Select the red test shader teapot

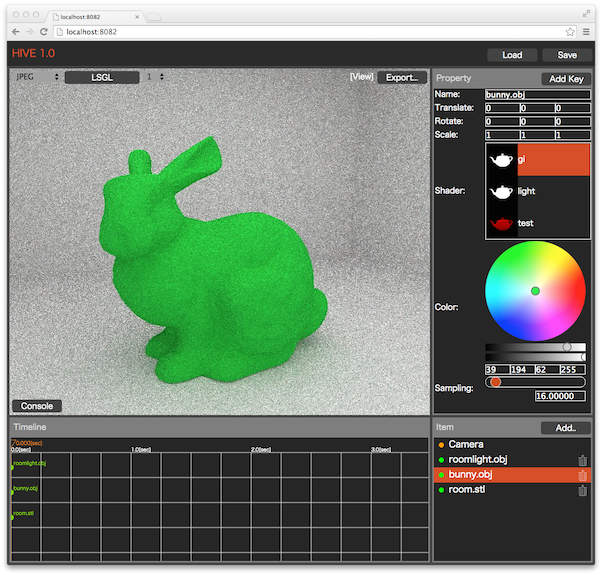(x=501, y=223)
